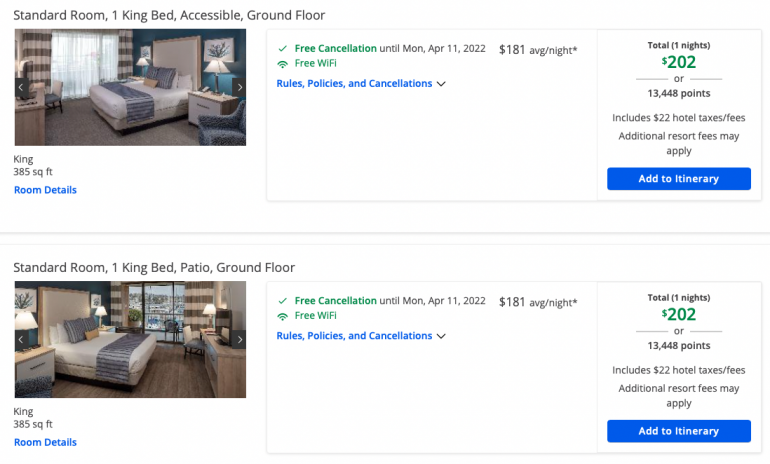
Task: Click the 13,448 points option for Patio room
Action: click(x=679, y=346)
